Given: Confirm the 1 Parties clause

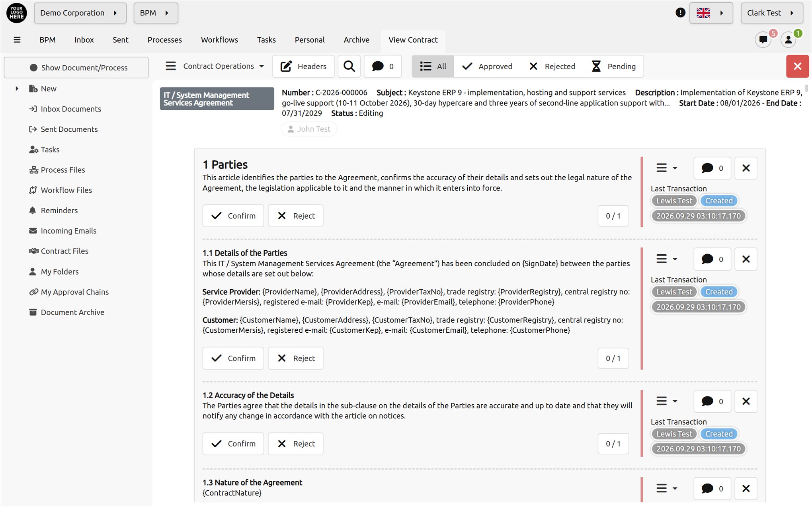Looking at the screenshot, I should 233,216.
